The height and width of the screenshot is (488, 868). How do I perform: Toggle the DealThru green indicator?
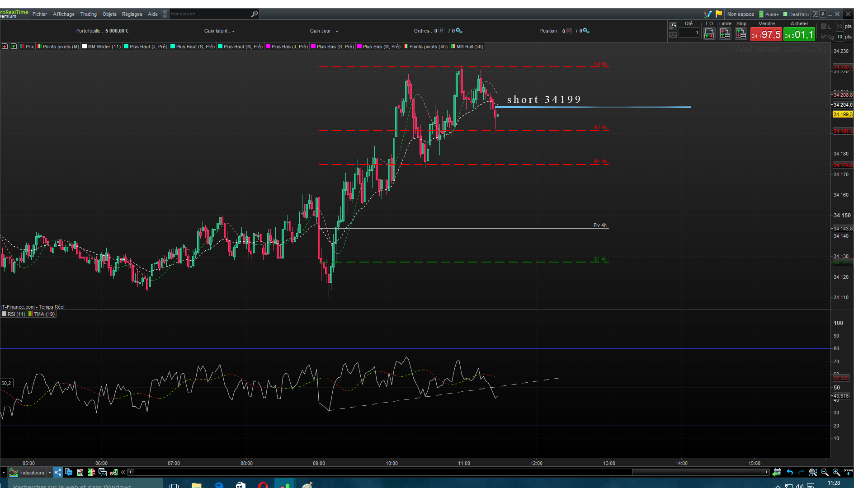click(x=785, y=14)
